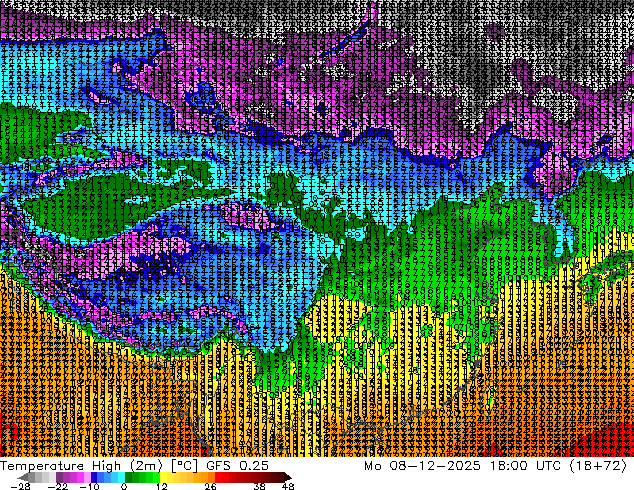Click the '26' legend value

point(210,486)
